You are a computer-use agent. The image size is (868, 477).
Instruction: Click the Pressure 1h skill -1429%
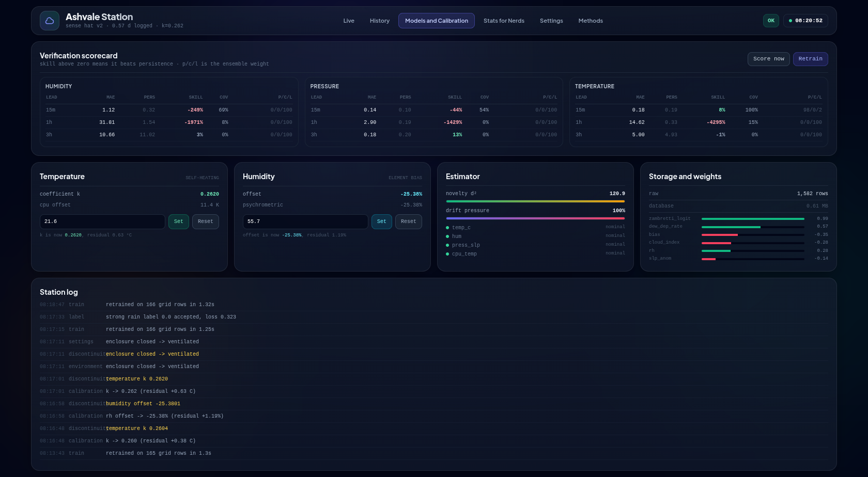click(x=453, y=122)
